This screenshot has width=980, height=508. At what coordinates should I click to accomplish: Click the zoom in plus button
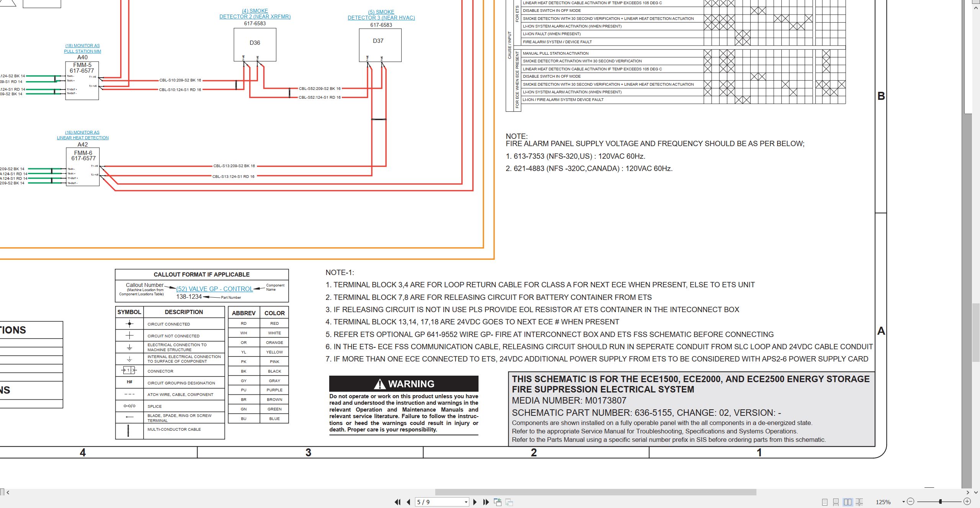967,501
